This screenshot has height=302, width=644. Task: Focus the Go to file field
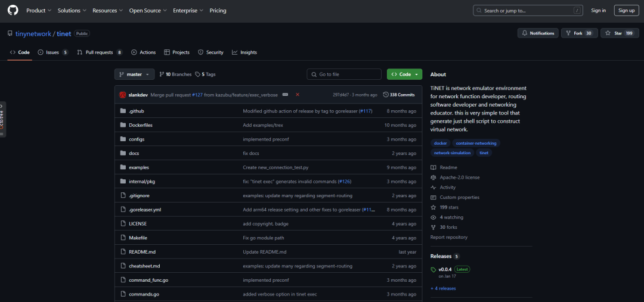coord(344,74)
